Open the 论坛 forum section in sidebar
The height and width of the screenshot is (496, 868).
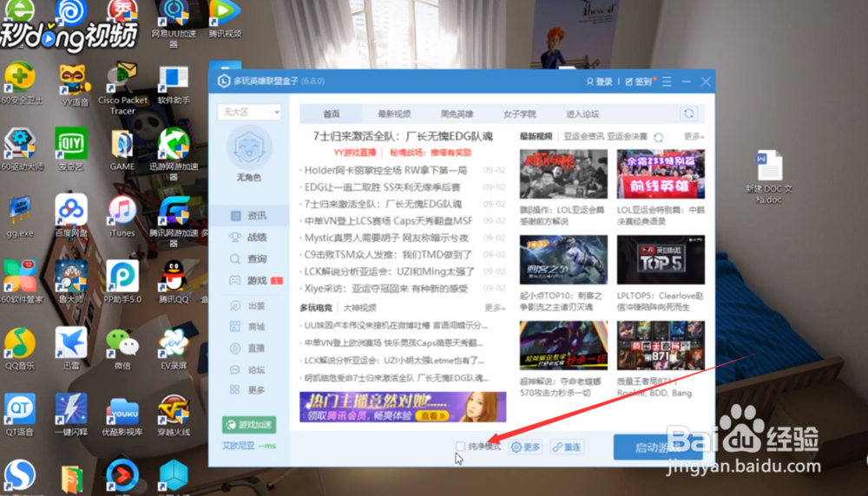pos(249,369)
